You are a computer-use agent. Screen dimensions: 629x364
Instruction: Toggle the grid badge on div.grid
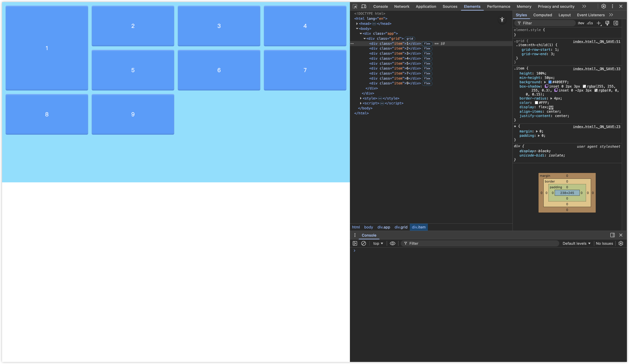point(410,39)
